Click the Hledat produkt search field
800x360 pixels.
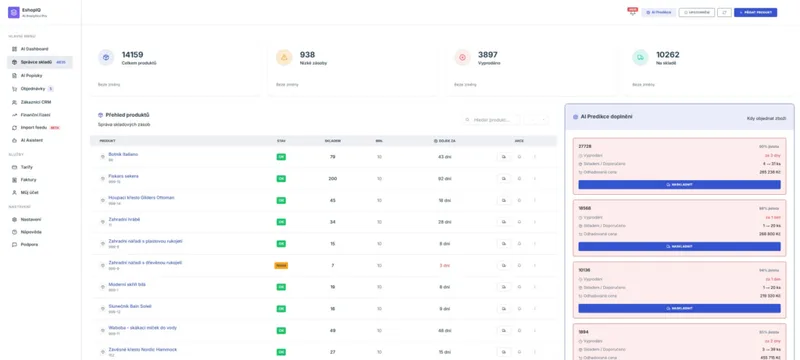tap(492, 120)
